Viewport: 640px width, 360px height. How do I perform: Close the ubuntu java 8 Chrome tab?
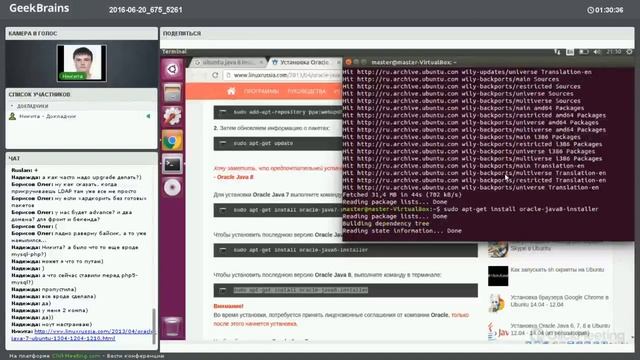261,62
